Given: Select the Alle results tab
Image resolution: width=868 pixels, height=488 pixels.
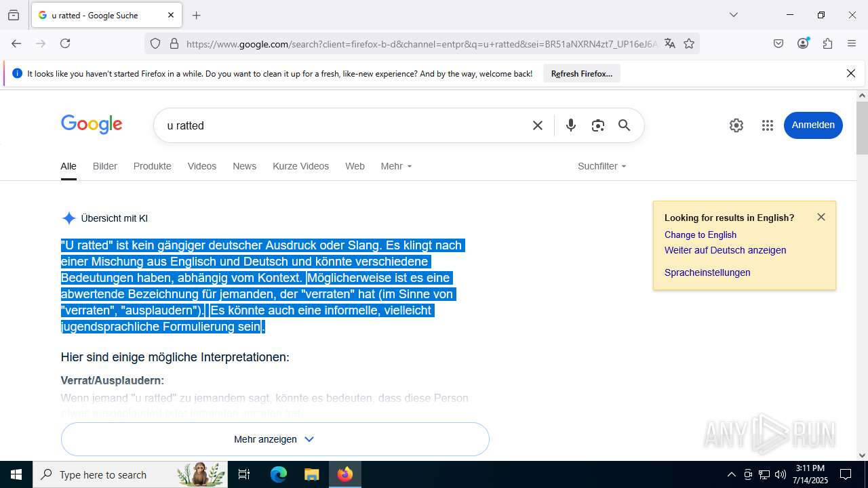Looking at the screenshot, I should [x=68, y=166].
